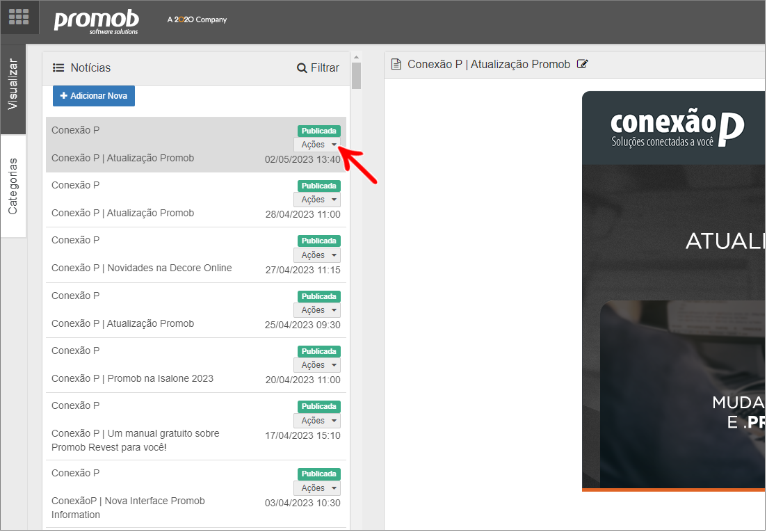Click the date 17/04/2023 15:10
Screen dimensions: 767x532
coord(302,435)
